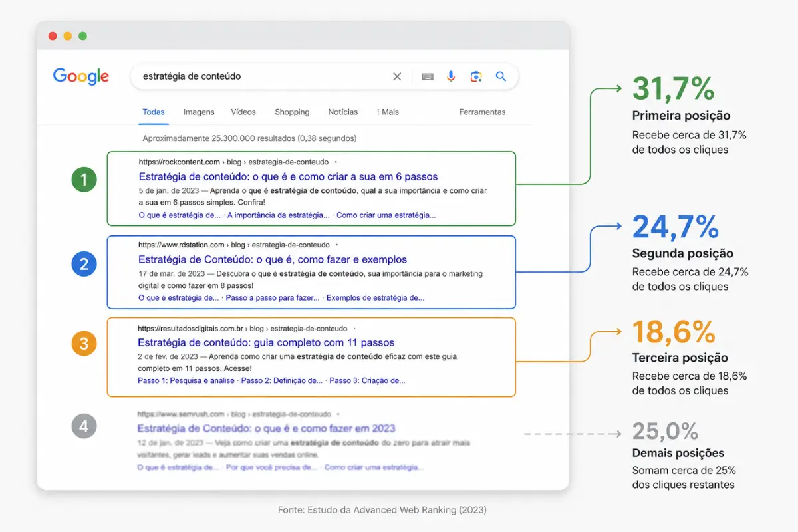This screenshot has height=532, width=798.
Task: Open the Notícias tab
Action: pos(343,112)
